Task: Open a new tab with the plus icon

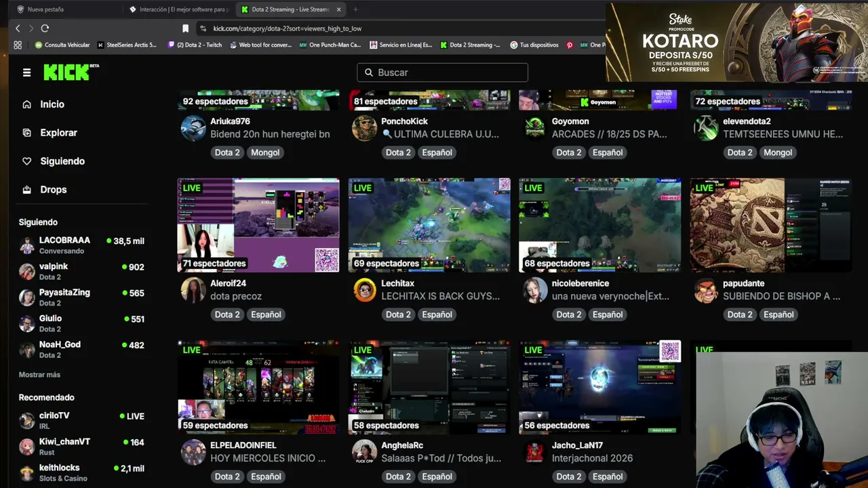Action: coord(355,9)
